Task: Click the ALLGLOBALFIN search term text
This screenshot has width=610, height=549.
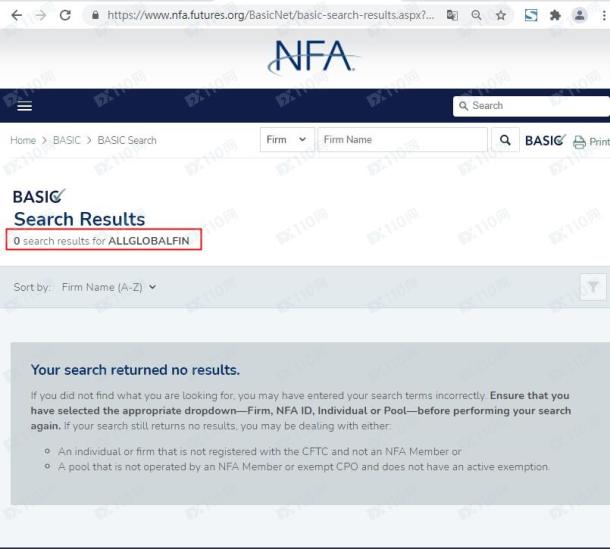Action: [149, 241]
